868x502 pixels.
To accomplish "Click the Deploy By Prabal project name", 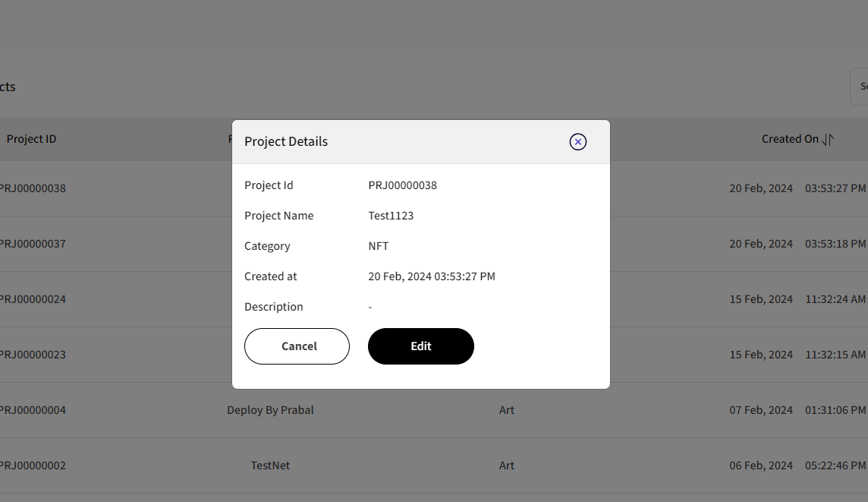I will point(270,410).
